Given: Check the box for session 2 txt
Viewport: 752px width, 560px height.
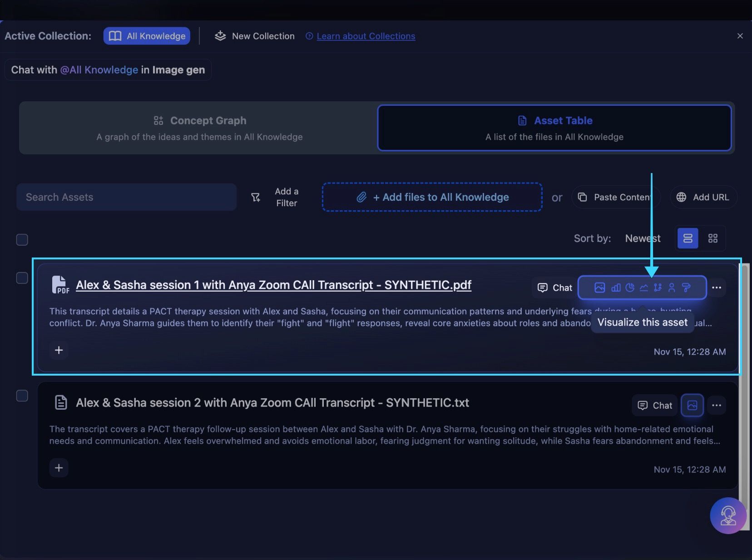Looking at the screenshot, I should (22, 396).
